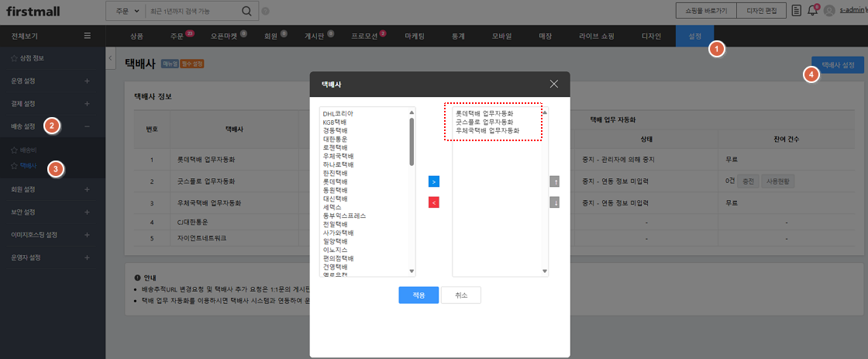Collapse the sidebar with the left chevron
Screen dimensions: 868x359
110,57
